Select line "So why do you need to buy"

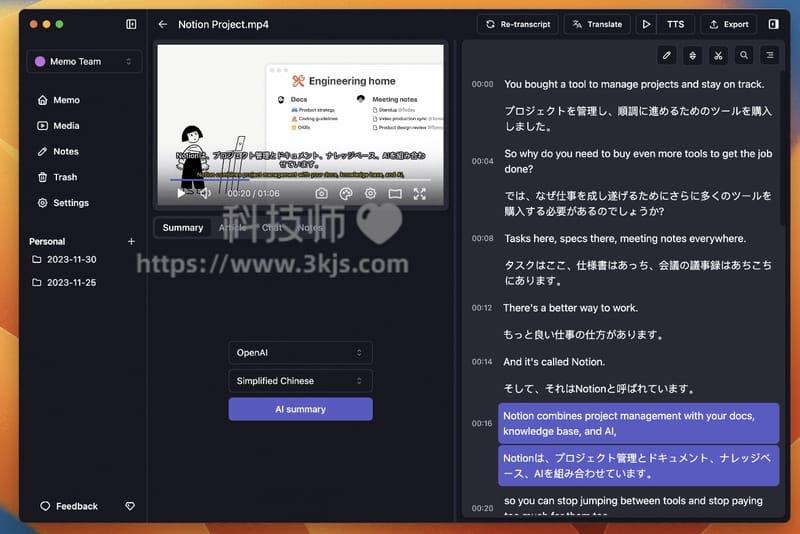pyautogui.click(x=638, y=161)
